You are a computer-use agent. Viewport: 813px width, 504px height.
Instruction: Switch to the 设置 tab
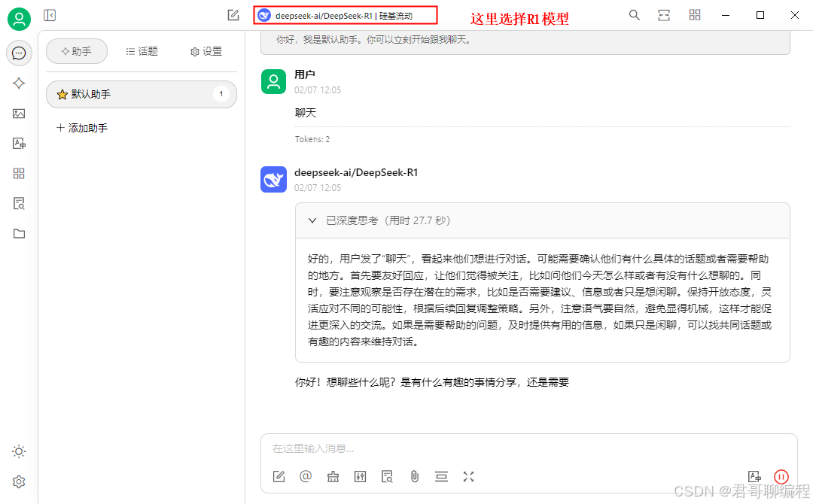tap(206, 51)
